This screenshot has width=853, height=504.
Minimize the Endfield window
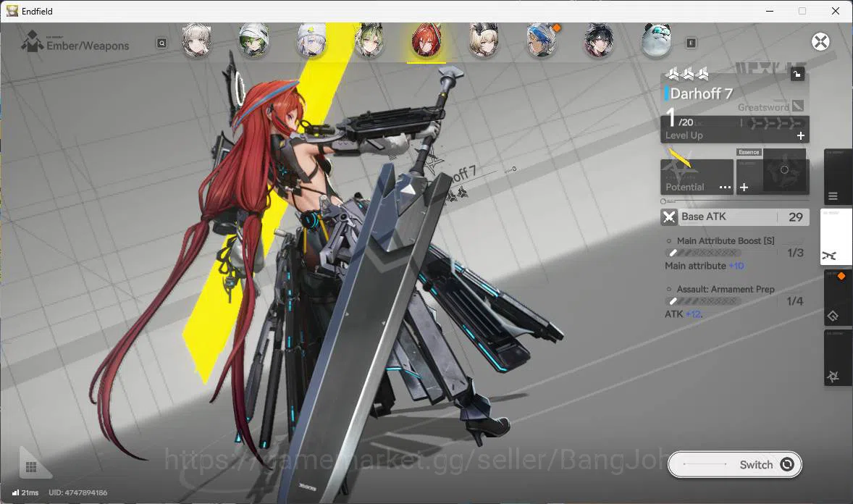pos(770,11)
